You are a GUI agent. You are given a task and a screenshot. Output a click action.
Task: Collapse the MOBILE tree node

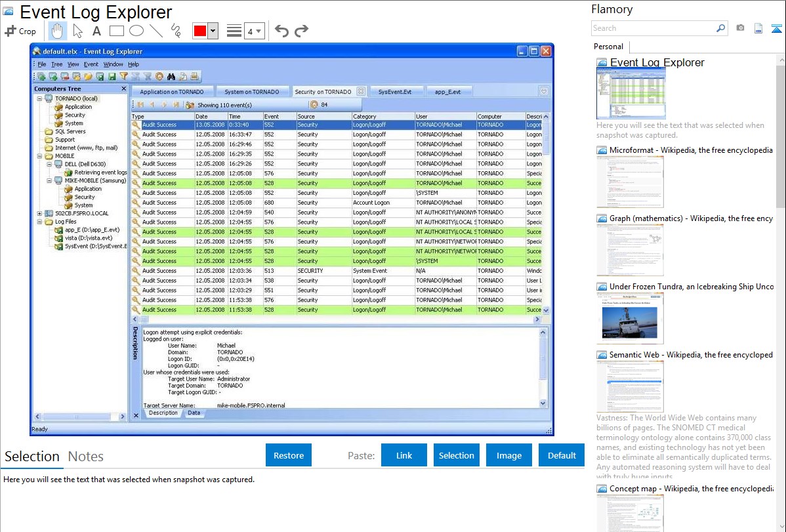[x=39, y=156]
